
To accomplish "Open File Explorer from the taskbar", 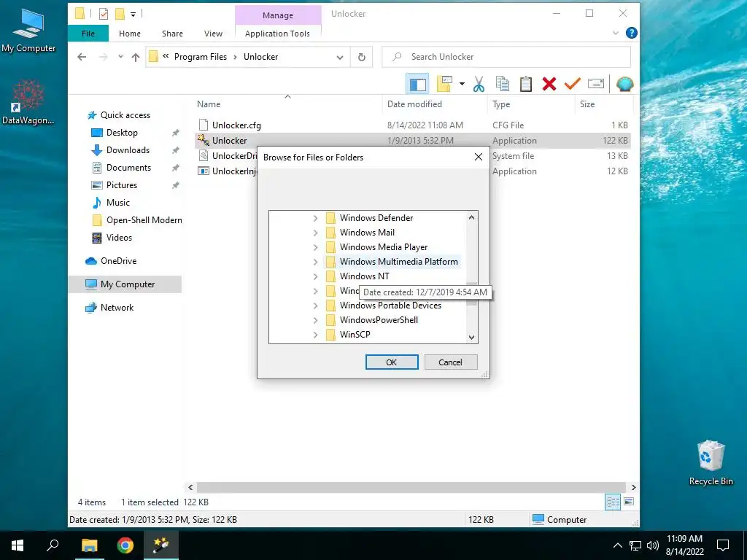I will point(89,545).
